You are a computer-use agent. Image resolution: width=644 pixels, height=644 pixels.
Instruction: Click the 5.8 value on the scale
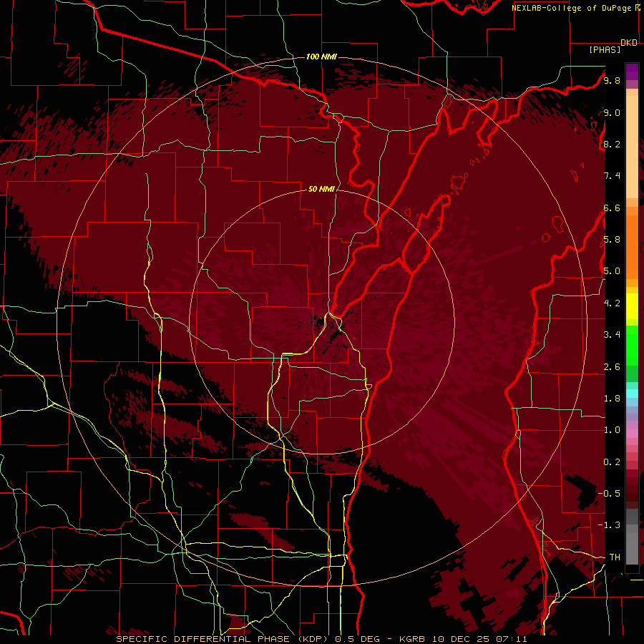point(612,240)
